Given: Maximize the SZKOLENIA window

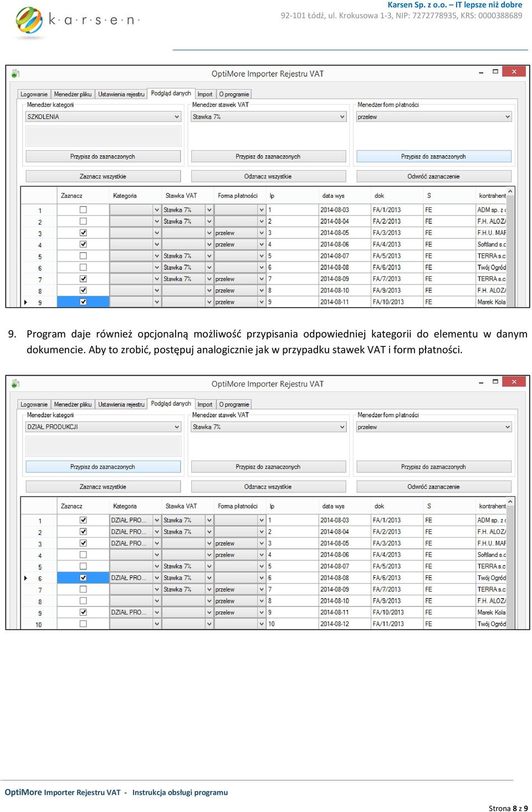Looking at the screenshot, I should click(x=495, y=72).
